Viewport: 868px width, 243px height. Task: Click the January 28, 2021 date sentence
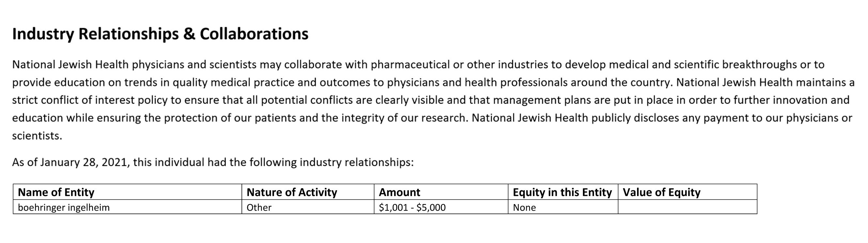pos(213,162)
